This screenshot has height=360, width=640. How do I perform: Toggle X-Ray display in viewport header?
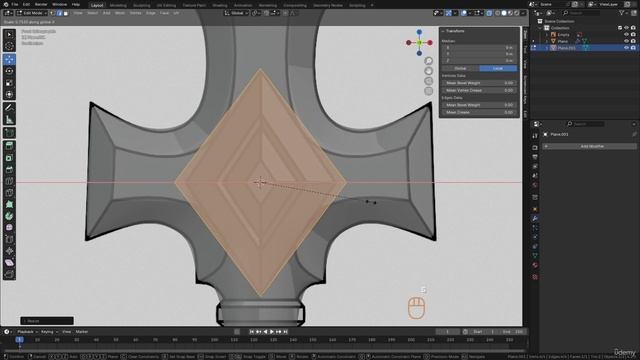489,13
